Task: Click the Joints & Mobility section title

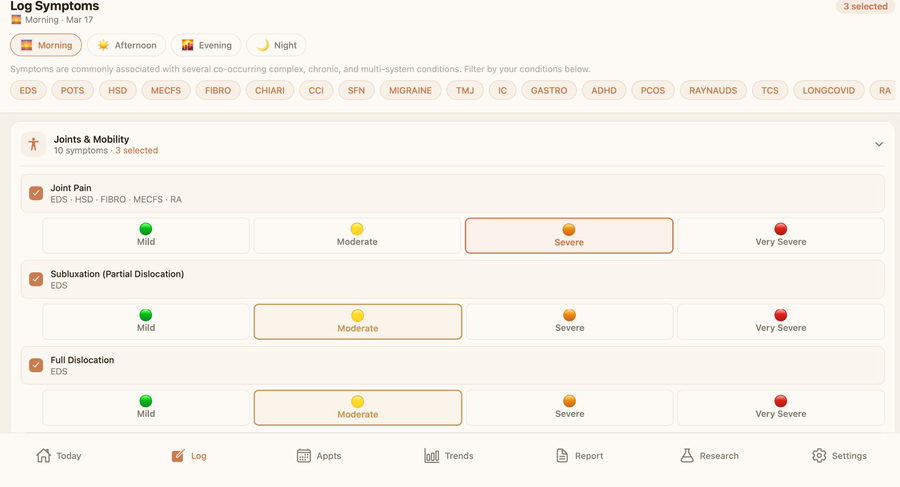Action: [91, 139]
